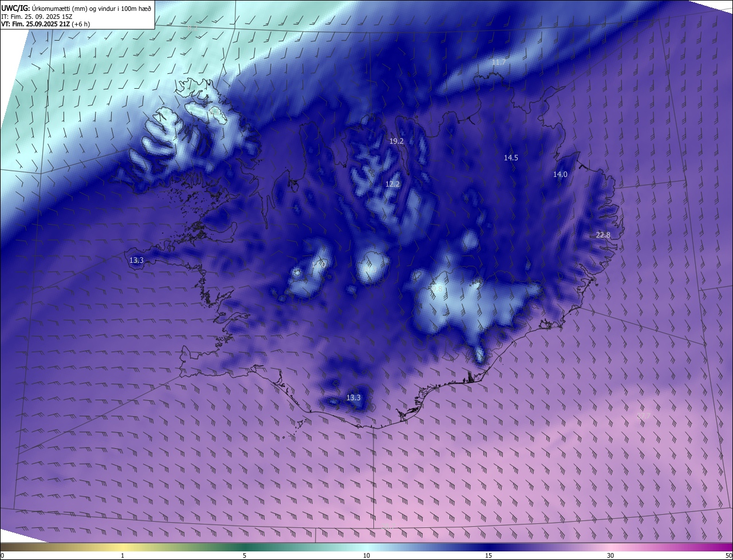Select the "IT: Fim. 25. 09. 2025 15Z" line
733x560 pixels.
[x=37, y=17]
